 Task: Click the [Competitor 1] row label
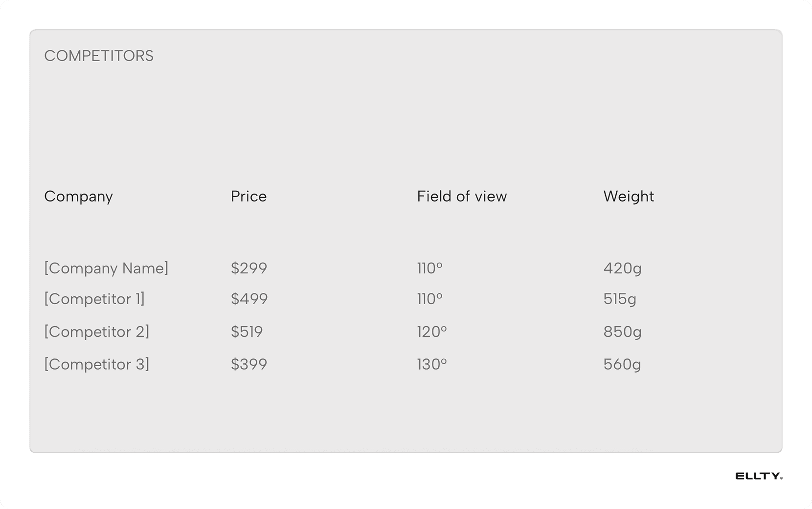pos(94,299)
